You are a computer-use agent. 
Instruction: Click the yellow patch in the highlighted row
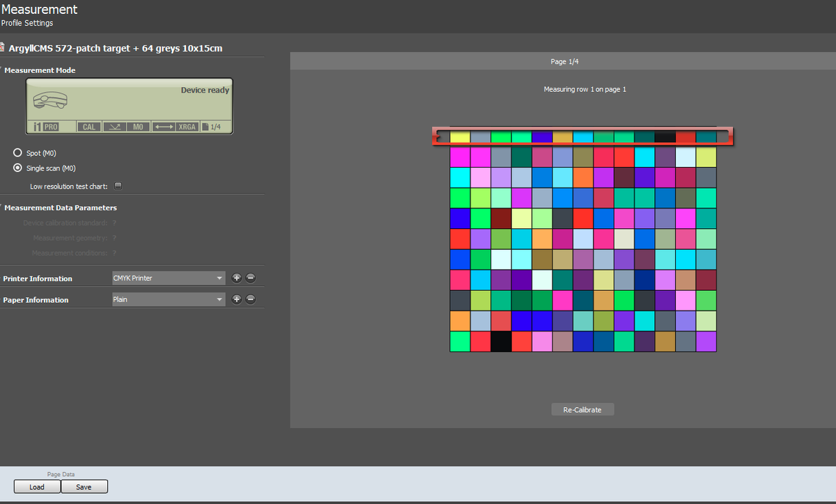point(460,137)
